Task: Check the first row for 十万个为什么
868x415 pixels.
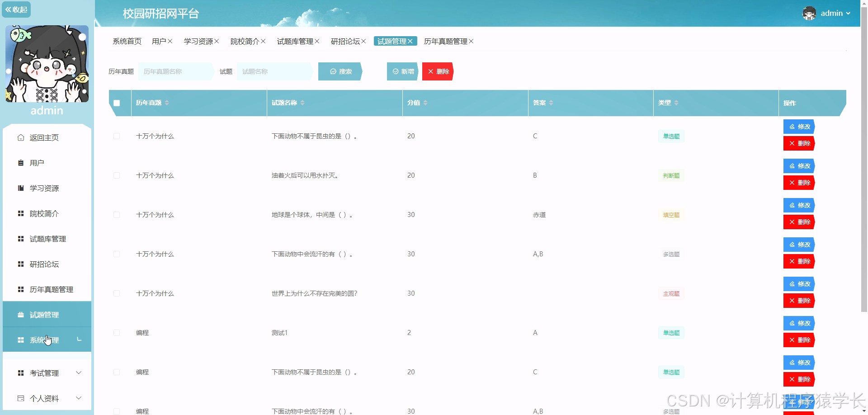Action: (117, 136)
